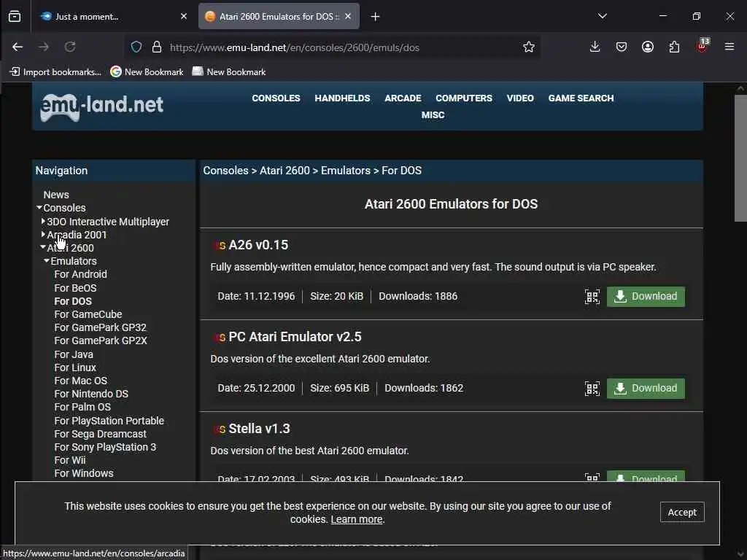Image resolution: width=747 pixels, height=560 pixels.
Task: Collapse the Emulators tree arrow
Action: [47, 260]
